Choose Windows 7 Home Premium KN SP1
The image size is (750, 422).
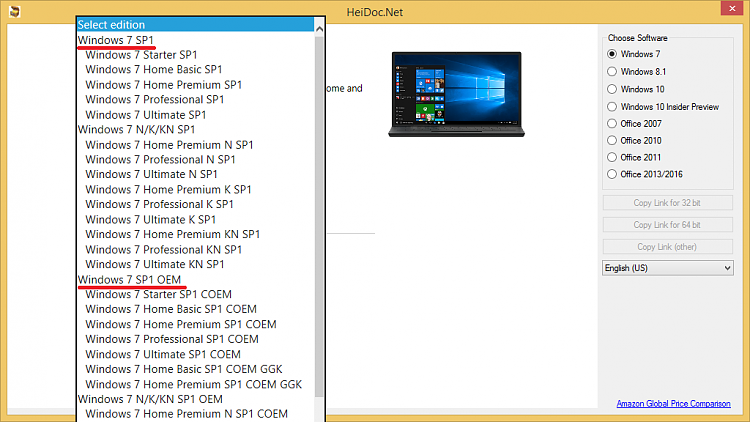(173, 234)
